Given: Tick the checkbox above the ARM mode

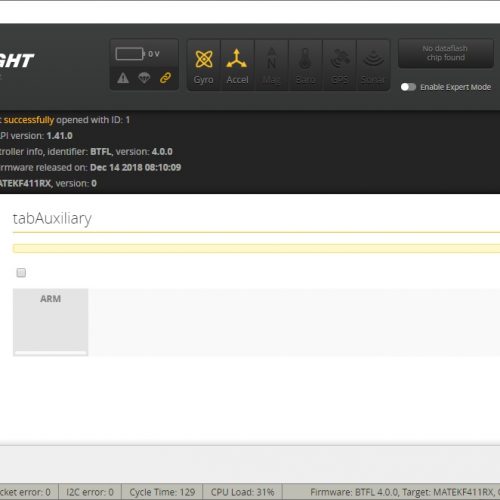Looking at the screenshot, I should pyautogui.click(x=21, y=273).
